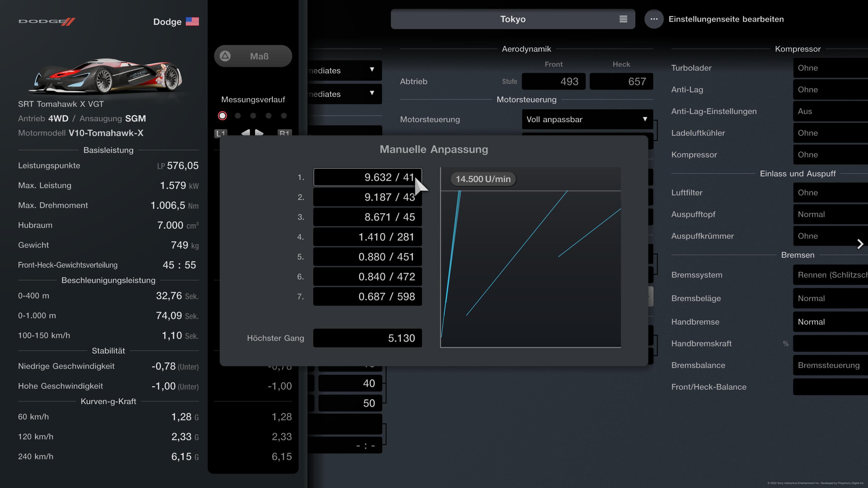Click 'Einstellungenseite bearbeiten'
Image resolution: width=868 pixels, height=488 pixels.
[x=726, y=19]
